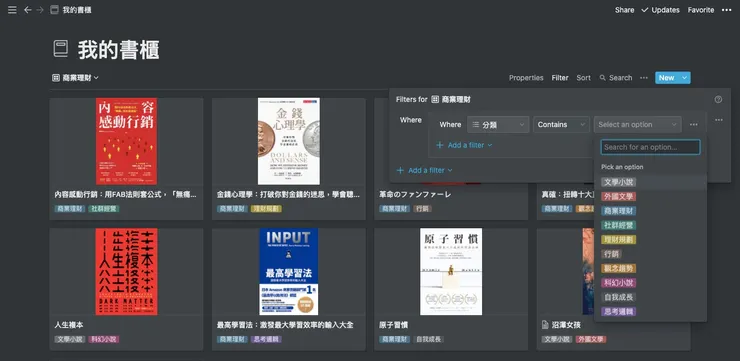Click the 人生複本 card title
Image resolution: width=740 pixels, height=361 pixels.
69,325
